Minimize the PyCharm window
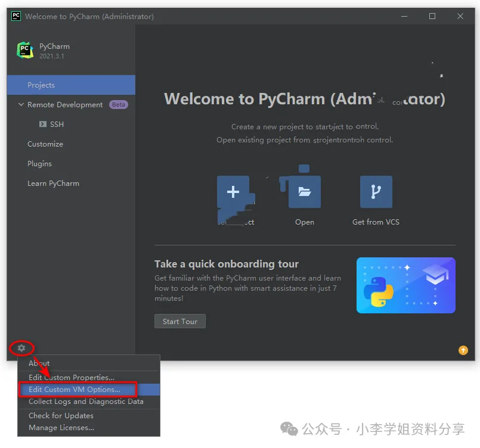Screen dimensions: 480x448 (x=404, y=16)
